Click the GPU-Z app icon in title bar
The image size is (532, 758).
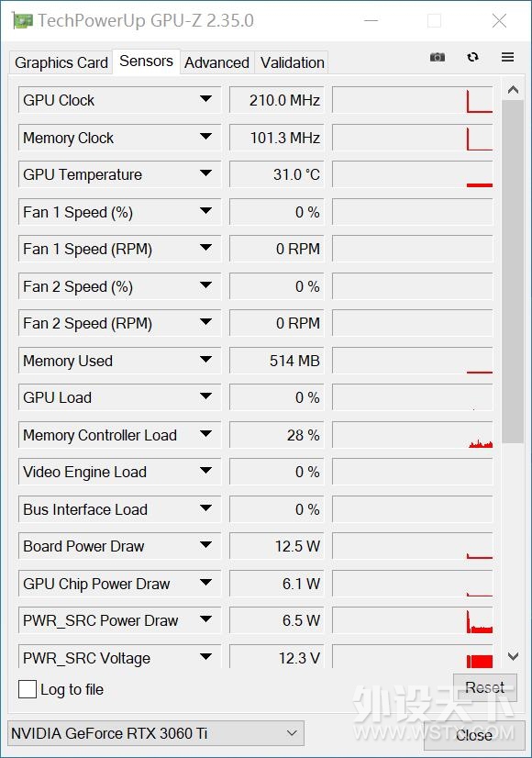click(x=22, y=21)
